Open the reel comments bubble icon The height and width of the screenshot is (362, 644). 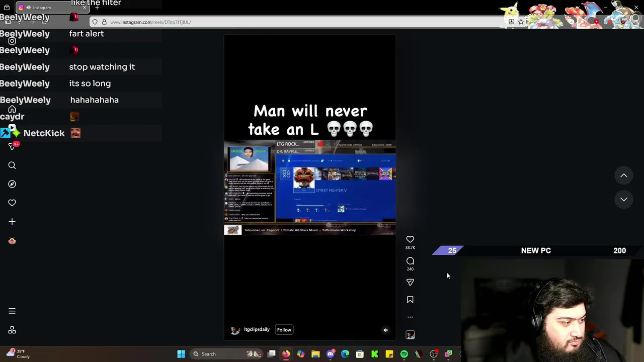(x=410, y=261)
